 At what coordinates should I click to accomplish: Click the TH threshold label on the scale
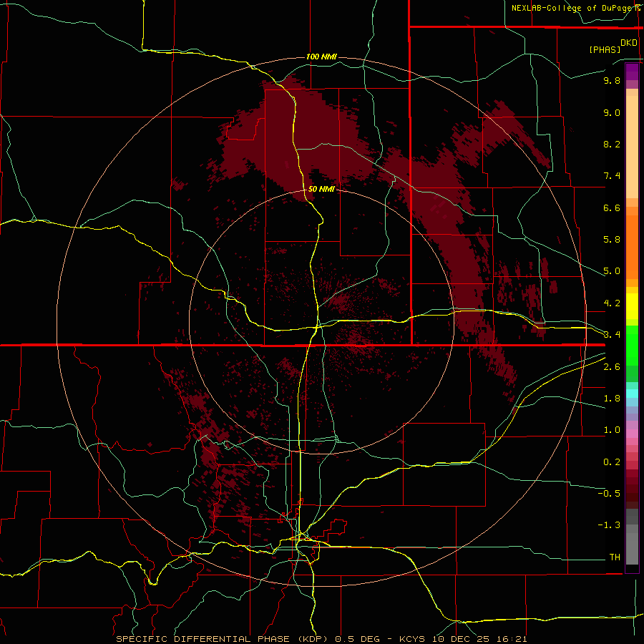(615, 557)
